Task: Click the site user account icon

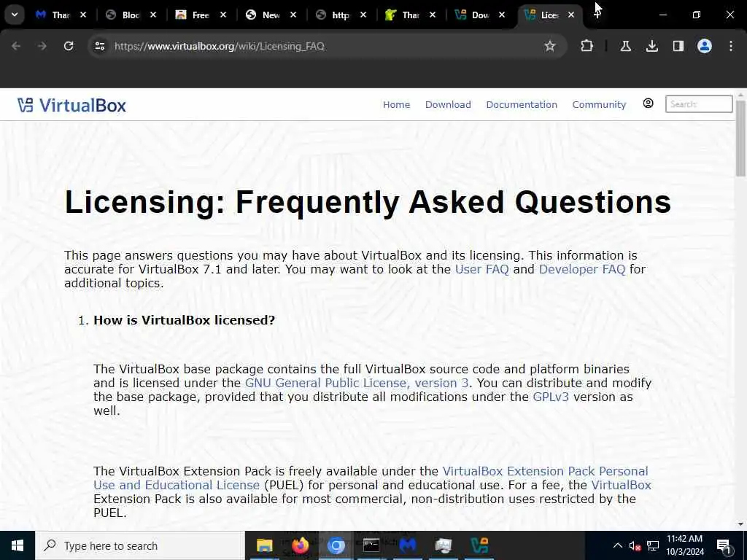Action: 648,104
